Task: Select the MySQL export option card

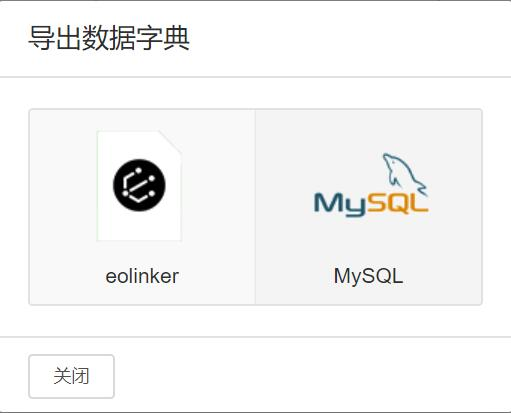Action: tap(369, 207)
